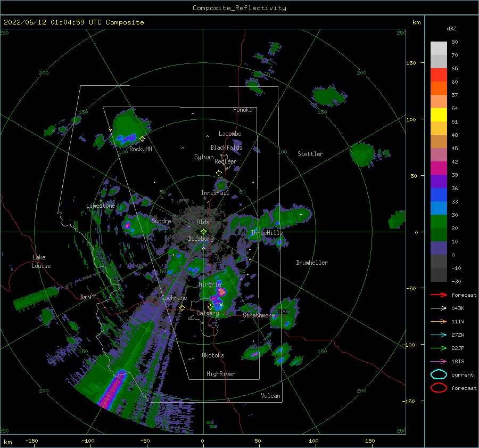Screen dimensions: 479x448
Task: Select the yellow radar-site diamond at Didsbury
Action: click(x=203, y=232)
